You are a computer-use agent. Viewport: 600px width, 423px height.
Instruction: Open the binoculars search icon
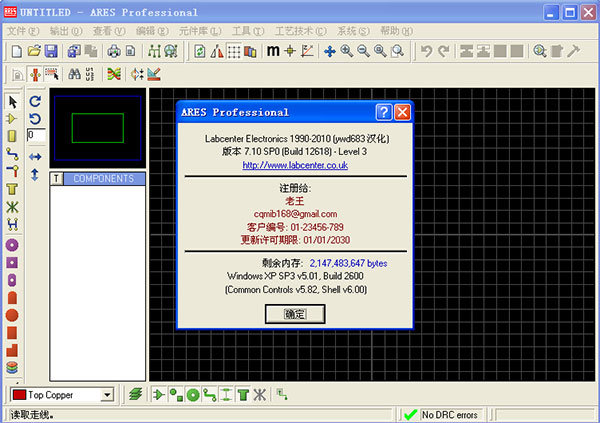click(74, 74)
